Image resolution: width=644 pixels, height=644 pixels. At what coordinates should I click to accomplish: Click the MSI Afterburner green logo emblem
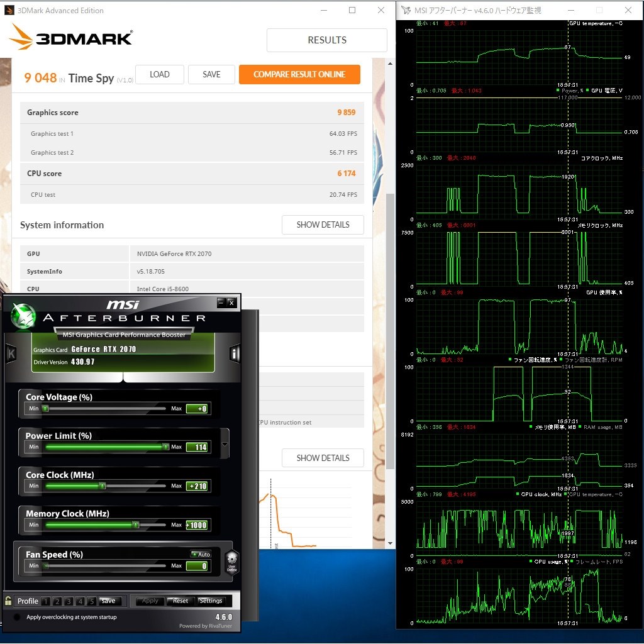[23, 316]
